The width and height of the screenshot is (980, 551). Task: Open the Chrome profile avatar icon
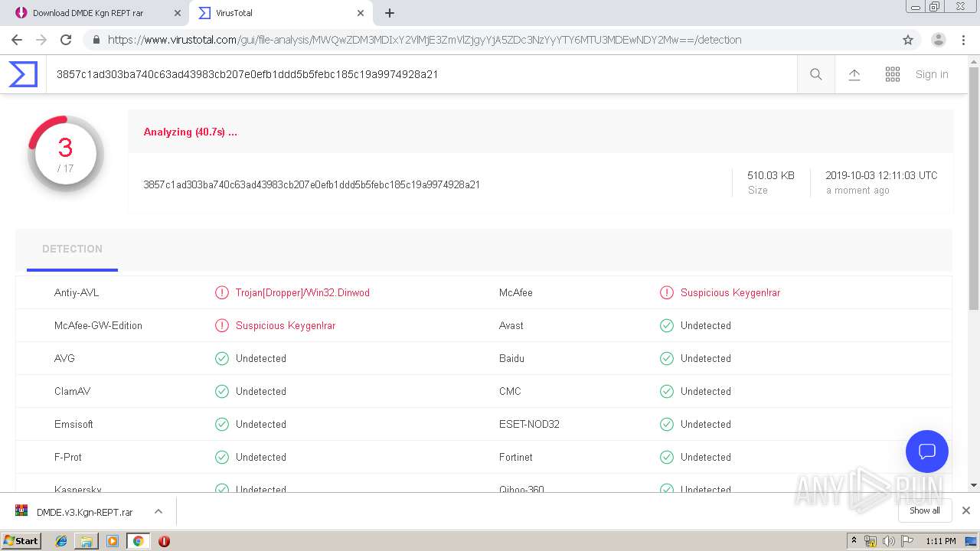(939, 40)
